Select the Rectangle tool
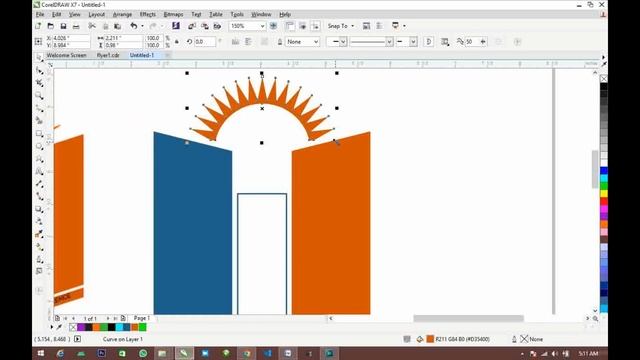 pyautogui.click(x=39, y=133)
